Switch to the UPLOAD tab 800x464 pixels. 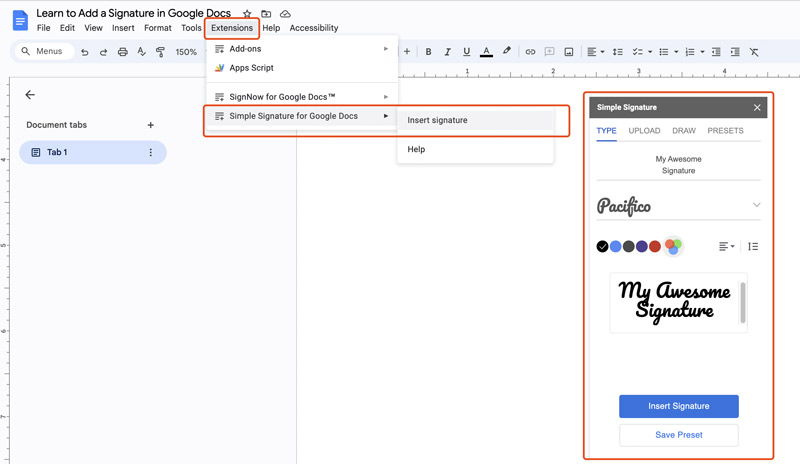pyautogui.click(x=644, y=131)
